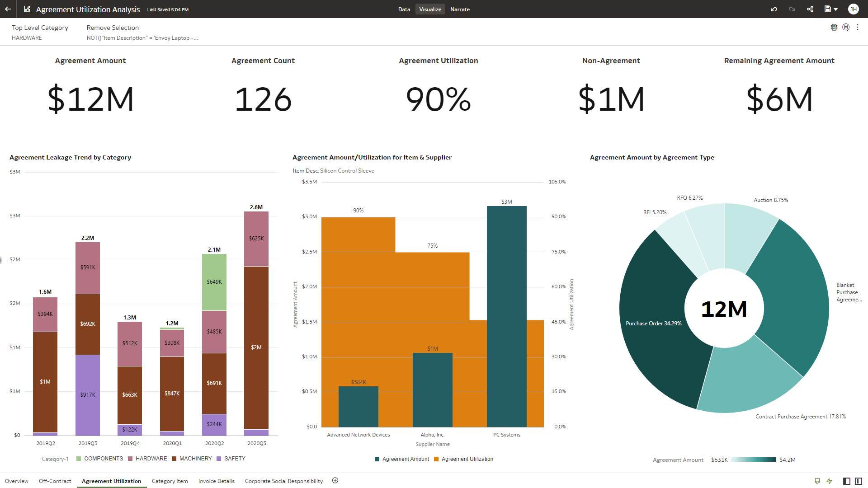Open the Share options icon

coord(810,9)
